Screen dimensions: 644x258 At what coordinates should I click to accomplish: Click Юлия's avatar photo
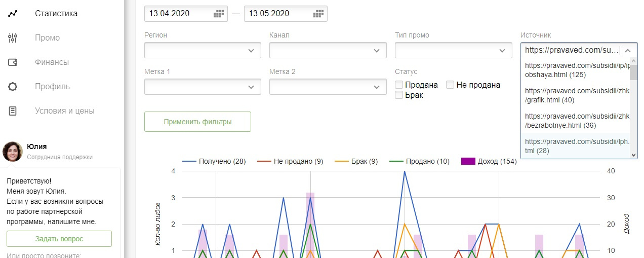13,152
